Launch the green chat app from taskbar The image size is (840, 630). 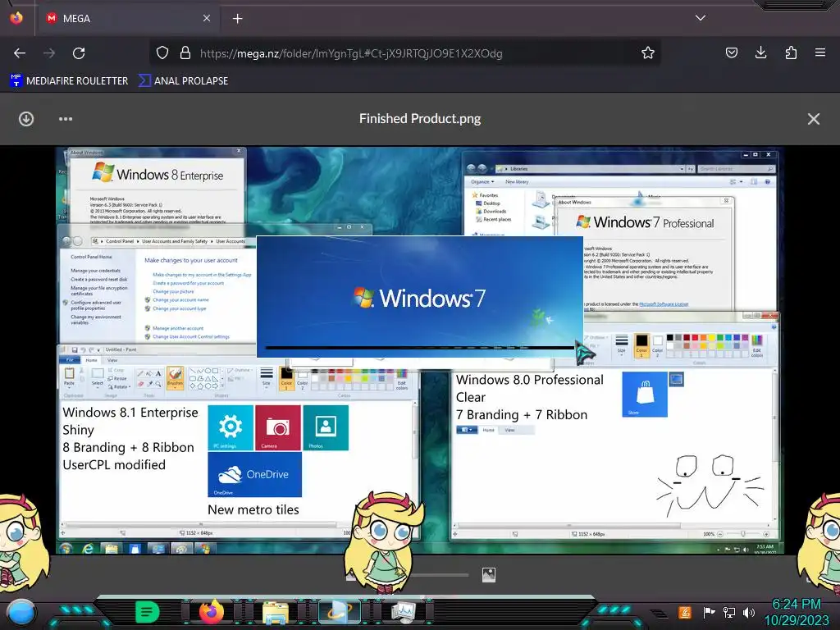pyautogui.click(x=148, y=612)
